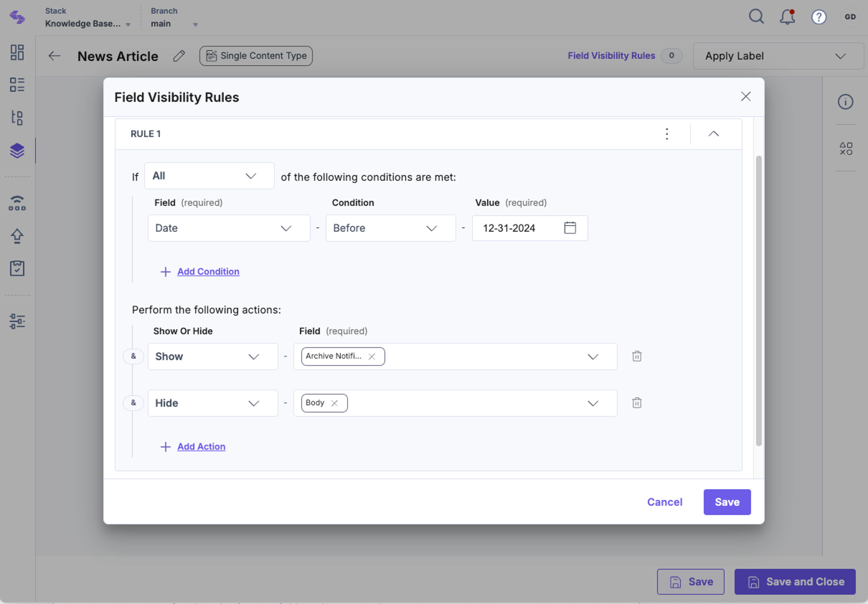Click the info icon in right panel
Image resolution: width=868 pixels, height=604 pixels.
[845, 102]
